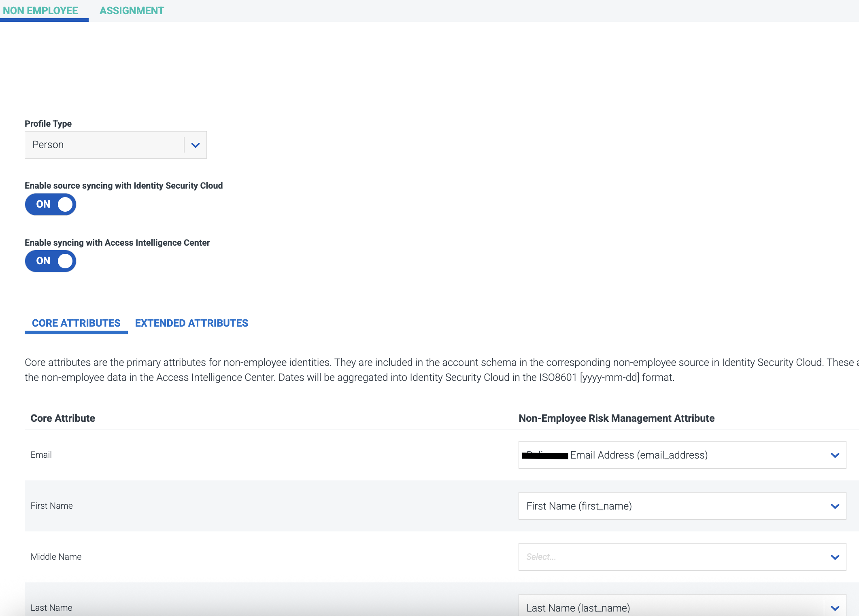
Task: Expand the Middle Name attribute chevron
Action: pyautogui.click(x=835, y=557)
